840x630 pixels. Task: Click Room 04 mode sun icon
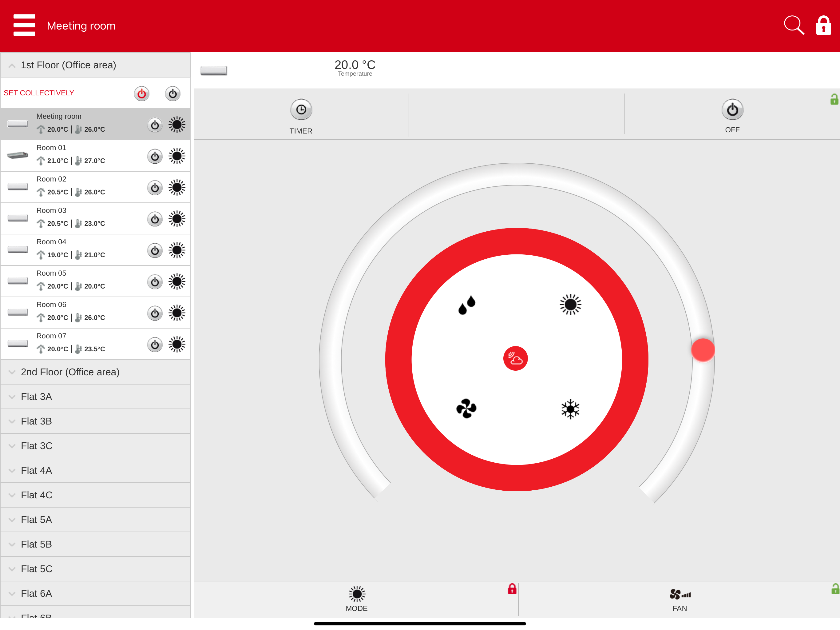pyautogui.click(x=177, y=250)
